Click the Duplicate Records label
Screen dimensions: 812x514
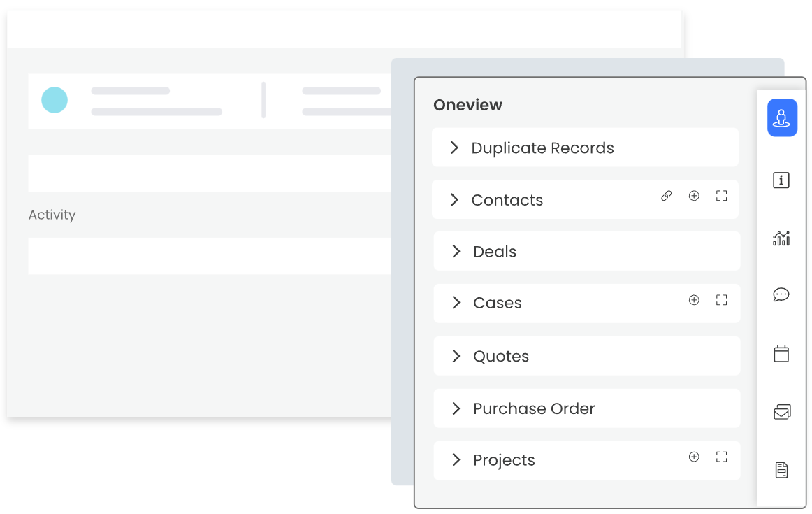542,148
